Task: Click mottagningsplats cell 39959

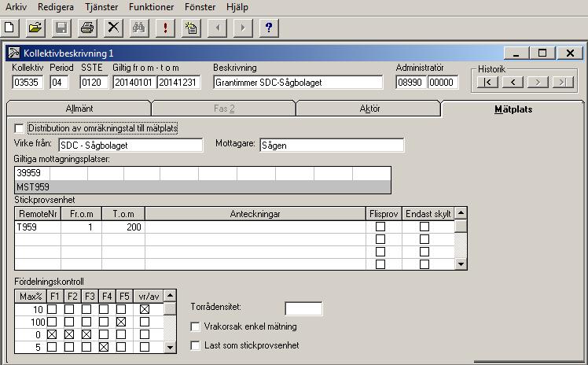Action: tap(32, 173)
